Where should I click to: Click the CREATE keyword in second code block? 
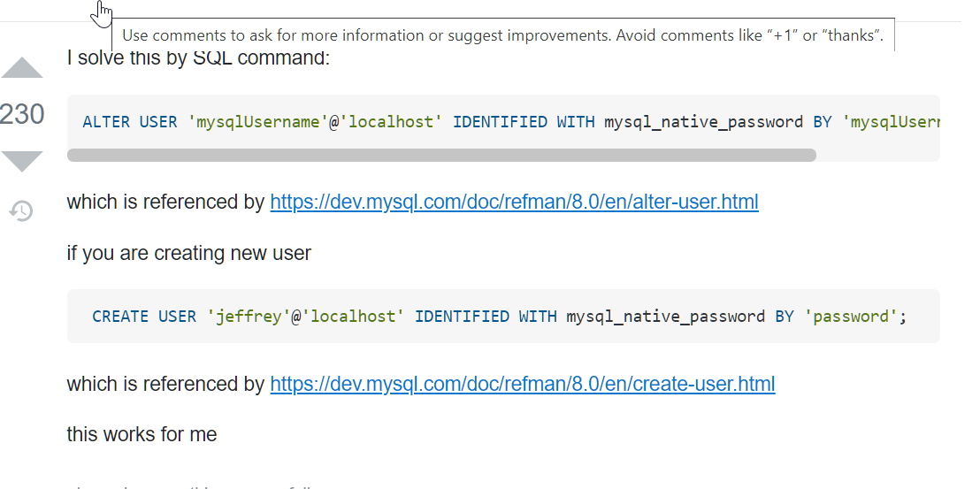pyautogui.click(x=120, y=317)
